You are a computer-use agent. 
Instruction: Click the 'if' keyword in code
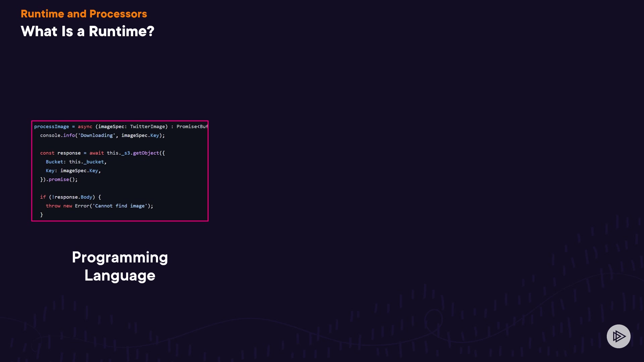coord(43,197)
